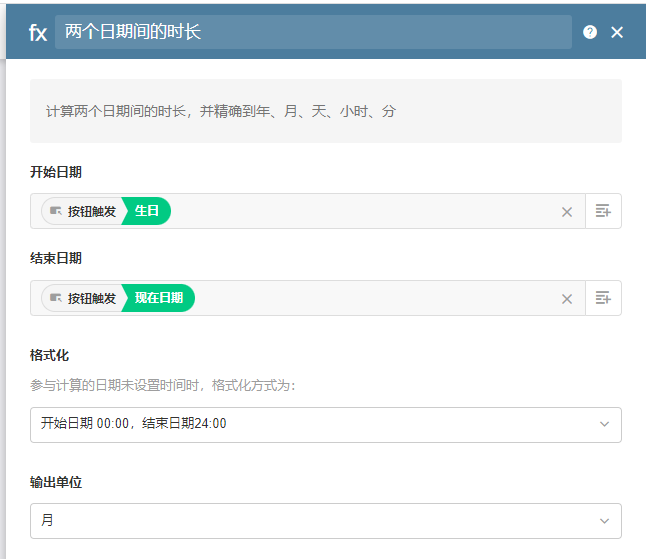Screen dimensions: 646x559
Task: Select the green 现在日期 tag
Action: pos(159,298)
